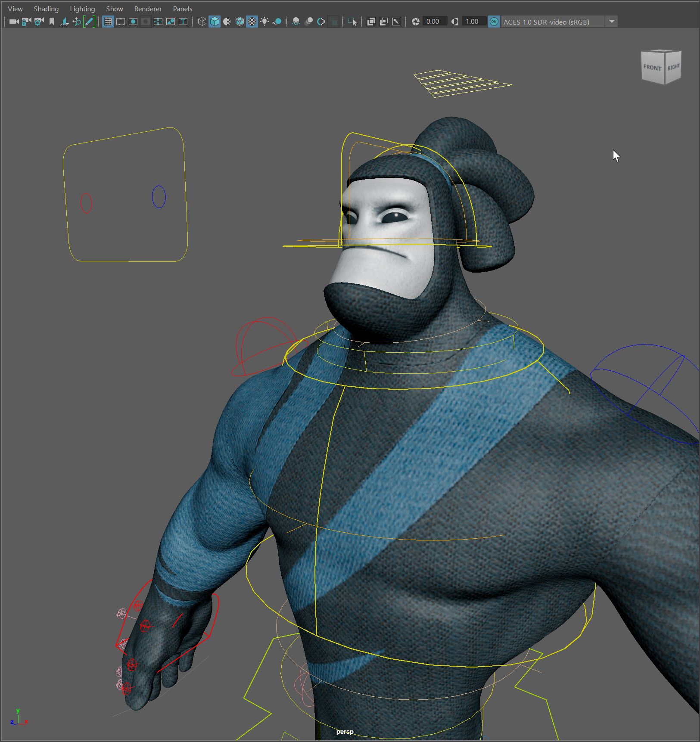The image size is (700, 742).
Task: Click the Use All Lights bulb icon
Action: coord(264,22)
